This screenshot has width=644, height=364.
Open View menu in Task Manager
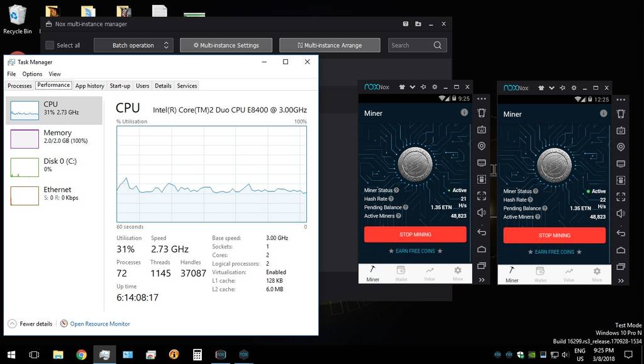coord(55,74)
